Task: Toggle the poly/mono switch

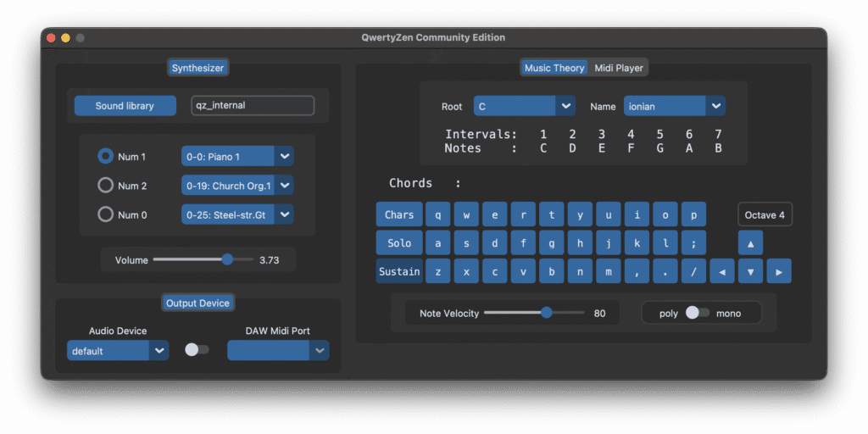Action: tap(697, 314)
